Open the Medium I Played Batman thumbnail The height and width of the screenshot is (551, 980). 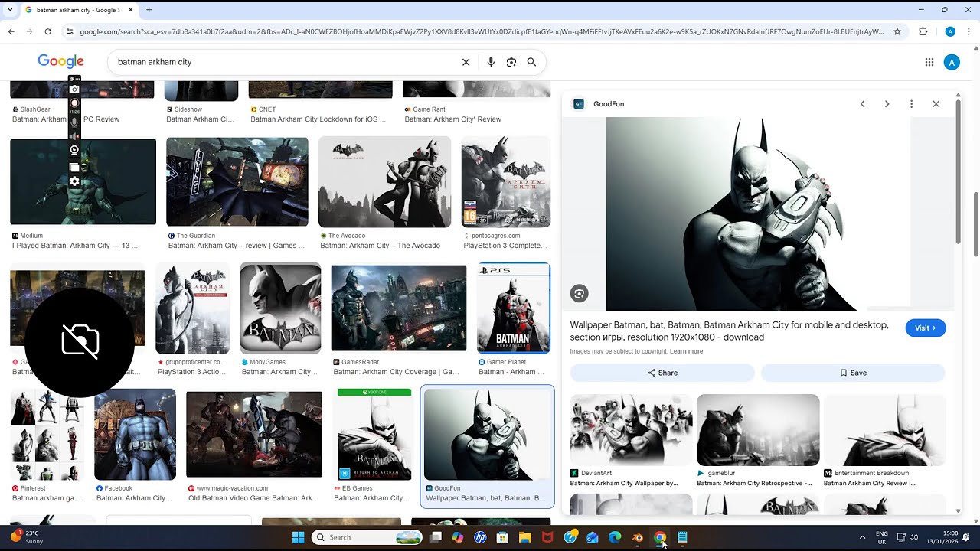click(83, 182)
